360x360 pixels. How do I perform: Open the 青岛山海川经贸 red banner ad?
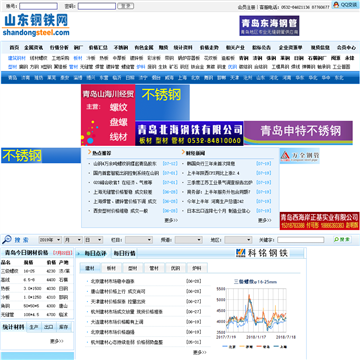[x=108, y=115]
